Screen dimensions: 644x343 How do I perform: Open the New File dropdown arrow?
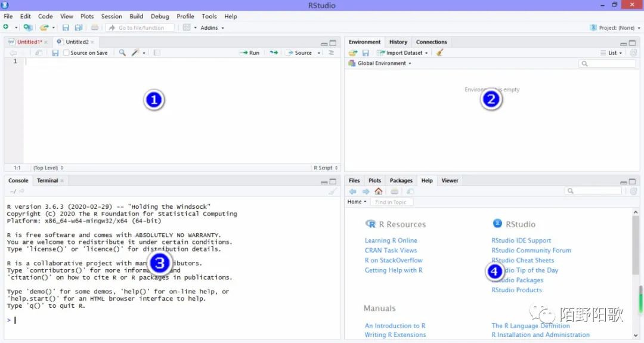pos(16,28)
